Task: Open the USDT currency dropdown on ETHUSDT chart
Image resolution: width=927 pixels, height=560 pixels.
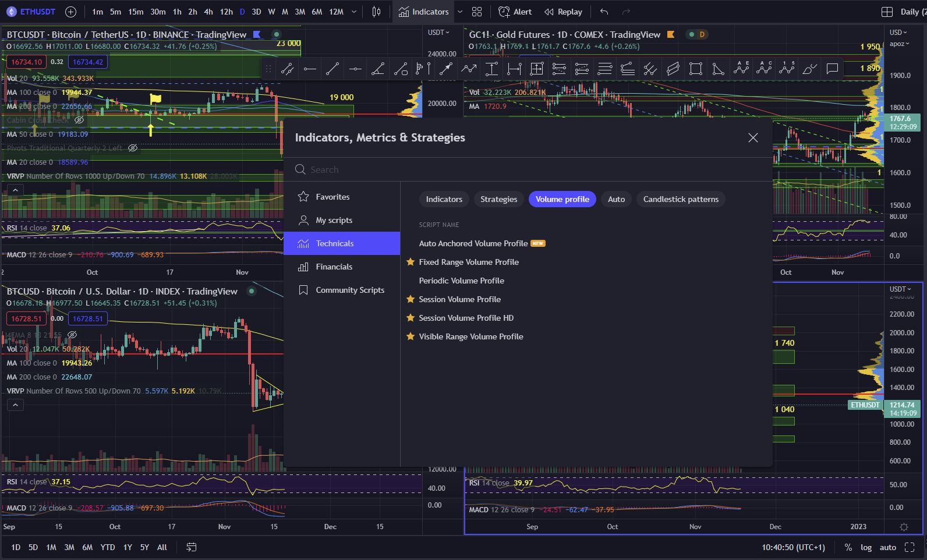Action: pos(900,289)
